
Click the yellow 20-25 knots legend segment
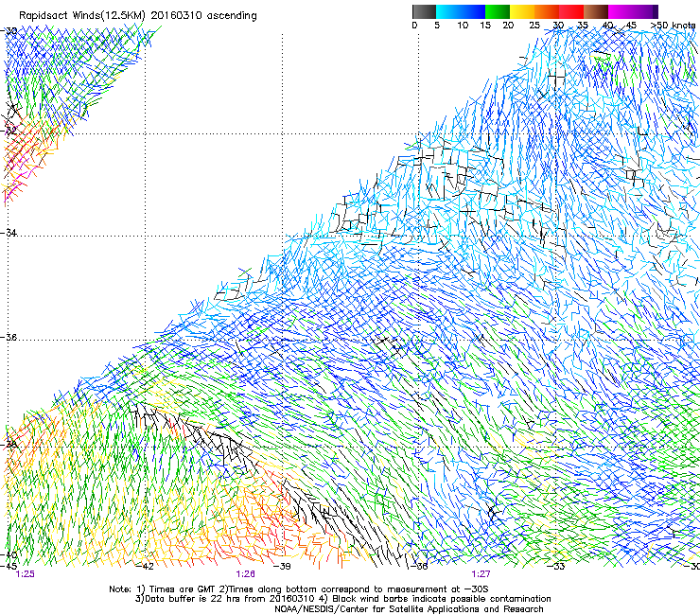click(x=522, y=11)
